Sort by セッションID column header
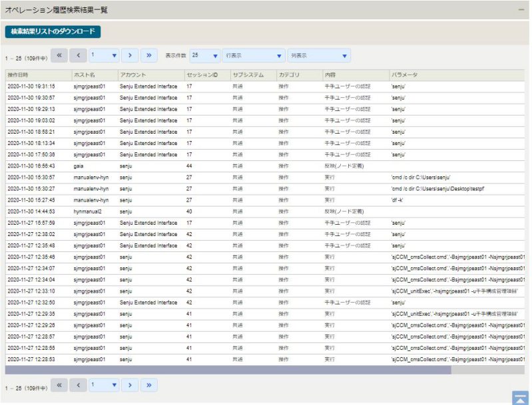 click(x=207, y=75)
